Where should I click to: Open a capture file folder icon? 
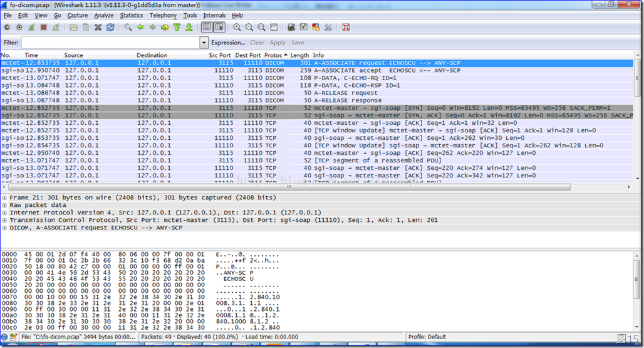tap(73, 28)
